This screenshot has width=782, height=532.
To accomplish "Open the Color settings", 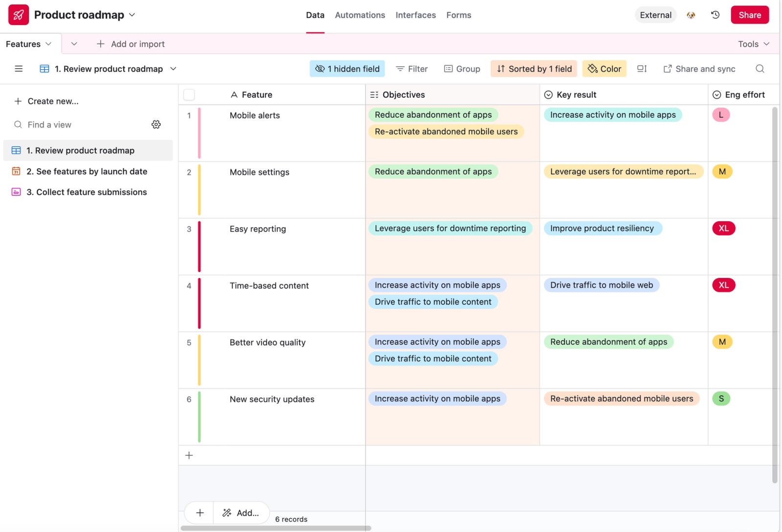I will click(605, 69).
